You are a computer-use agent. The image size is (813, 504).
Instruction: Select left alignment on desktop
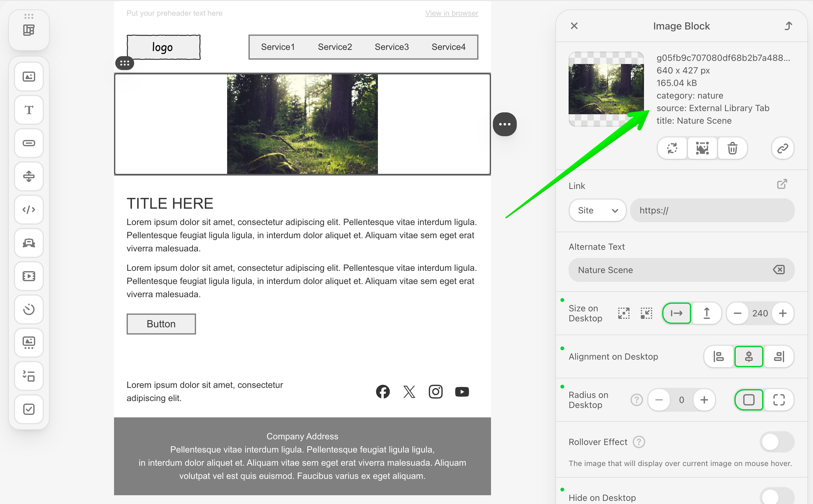coord(718,357)
